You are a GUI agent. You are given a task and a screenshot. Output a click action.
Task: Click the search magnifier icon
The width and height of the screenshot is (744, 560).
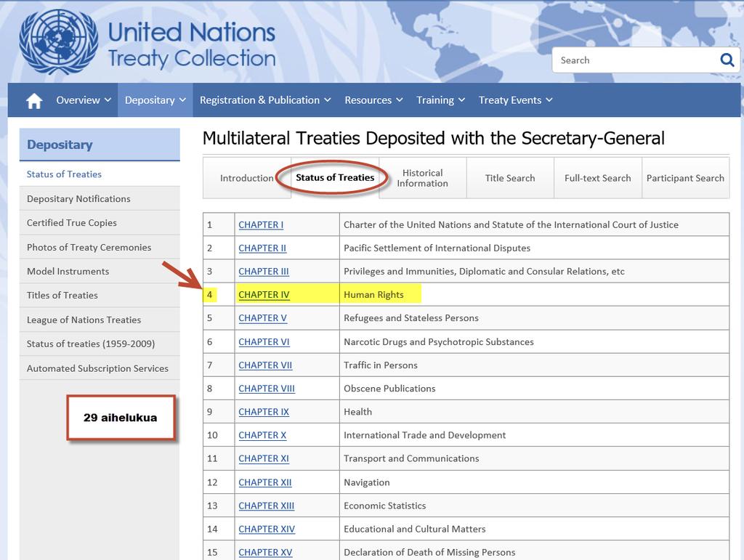[727, 60]
